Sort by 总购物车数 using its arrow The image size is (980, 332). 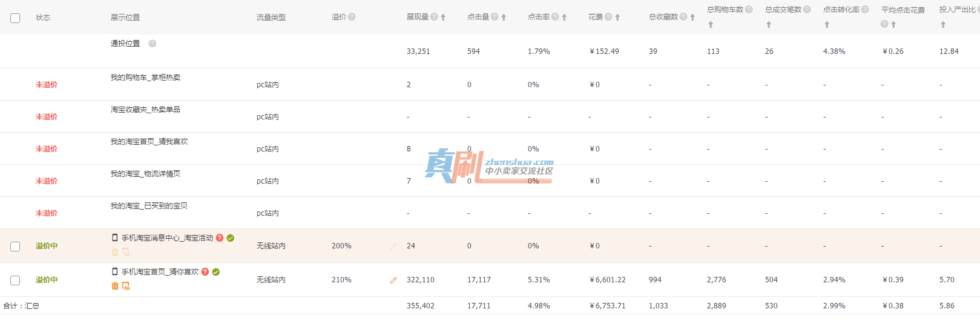pyautogui.click(x=711, y=25)
